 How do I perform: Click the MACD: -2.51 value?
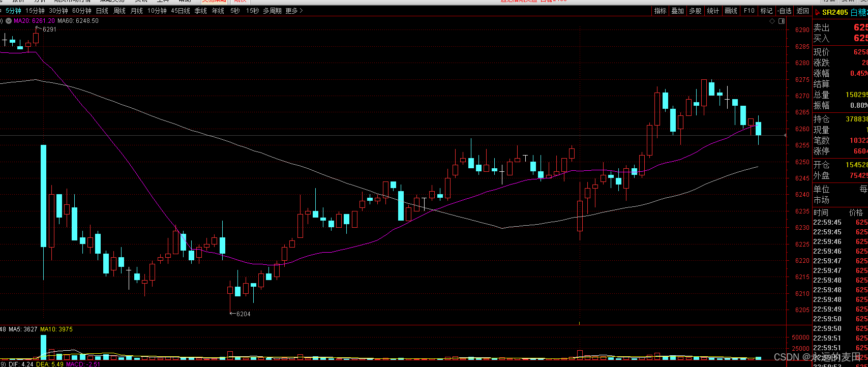pyautogui.click(x=83, y=364)
